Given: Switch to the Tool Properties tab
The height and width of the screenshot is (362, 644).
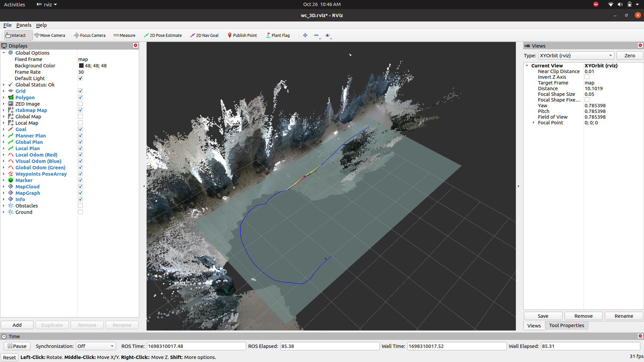Looking at the screenshot, I should tap(567, 325).
